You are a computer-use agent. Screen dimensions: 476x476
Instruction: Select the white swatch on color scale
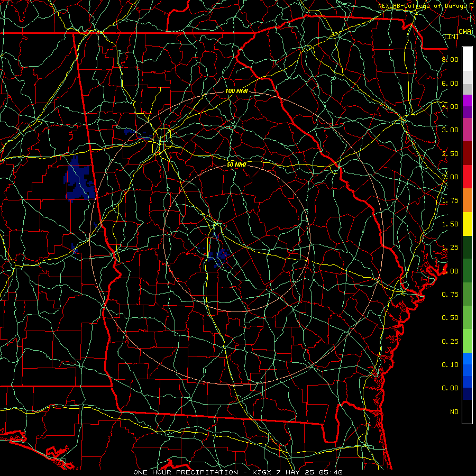(x=467, y=59)
